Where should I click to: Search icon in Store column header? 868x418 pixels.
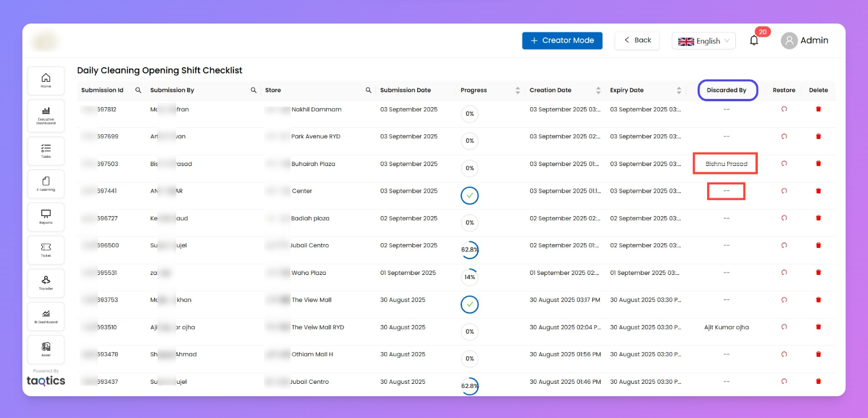pyautogui.click(x=368, y=90)
